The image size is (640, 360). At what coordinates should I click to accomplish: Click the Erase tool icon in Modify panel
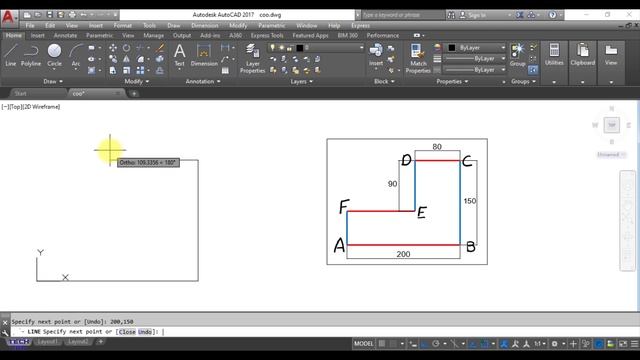pyautogui.click(x=160, y=48)
